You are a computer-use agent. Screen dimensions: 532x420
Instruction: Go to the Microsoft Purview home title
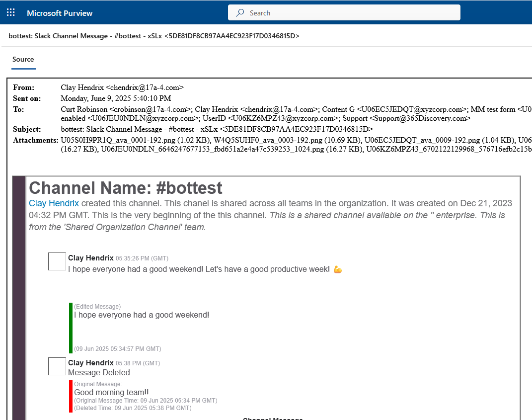pyautogui.click(x=60, y=13)
